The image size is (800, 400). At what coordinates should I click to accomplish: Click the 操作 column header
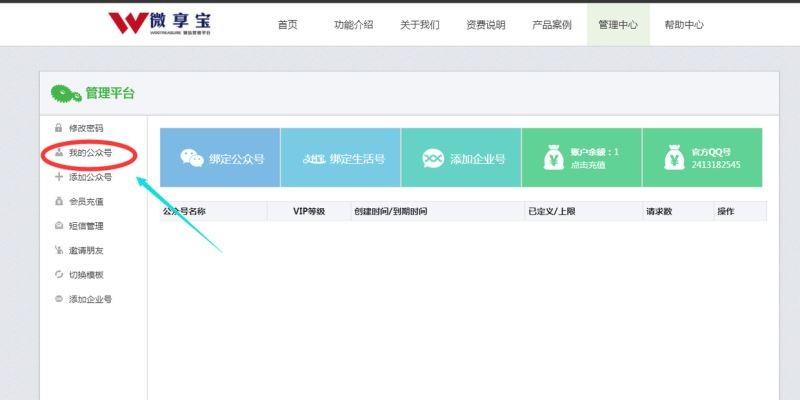click(x=726, y=211)
